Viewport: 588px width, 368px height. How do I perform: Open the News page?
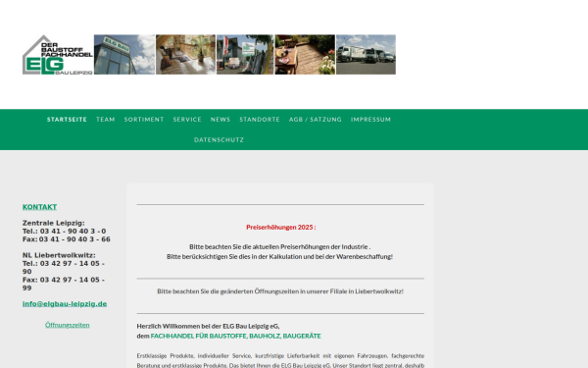[x=220, y=120]
